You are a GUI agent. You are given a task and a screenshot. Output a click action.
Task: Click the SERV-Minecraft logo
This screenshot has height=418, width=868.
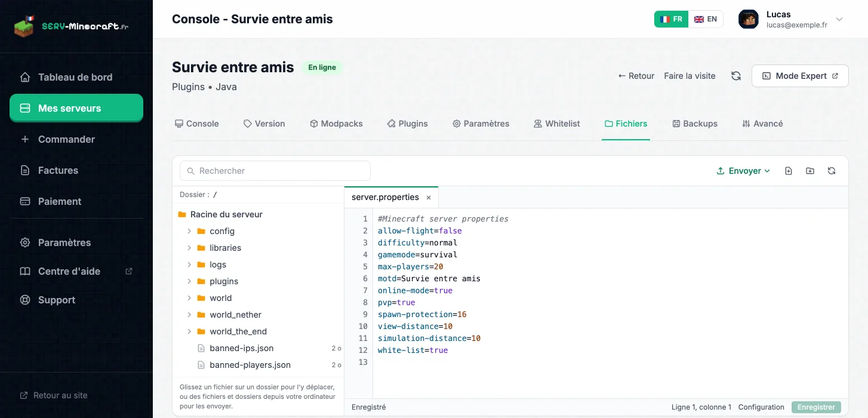pos(71,26)
